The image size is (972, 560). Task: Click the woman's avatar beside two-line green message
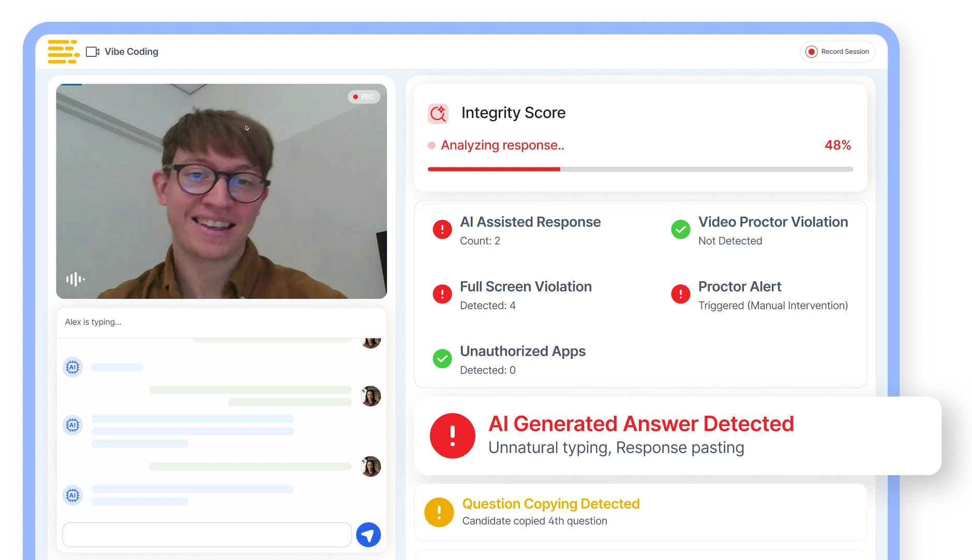click(370, 396)
